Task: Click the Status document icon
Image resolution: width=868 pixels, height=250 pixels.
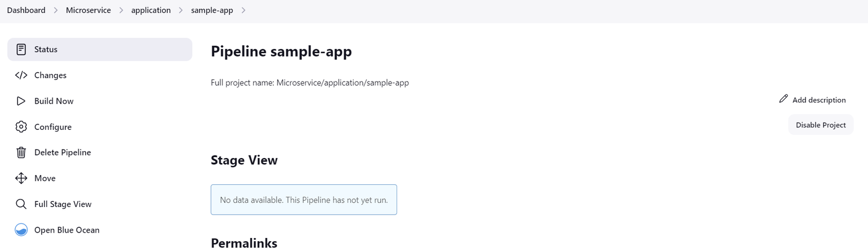Action: 21,49
